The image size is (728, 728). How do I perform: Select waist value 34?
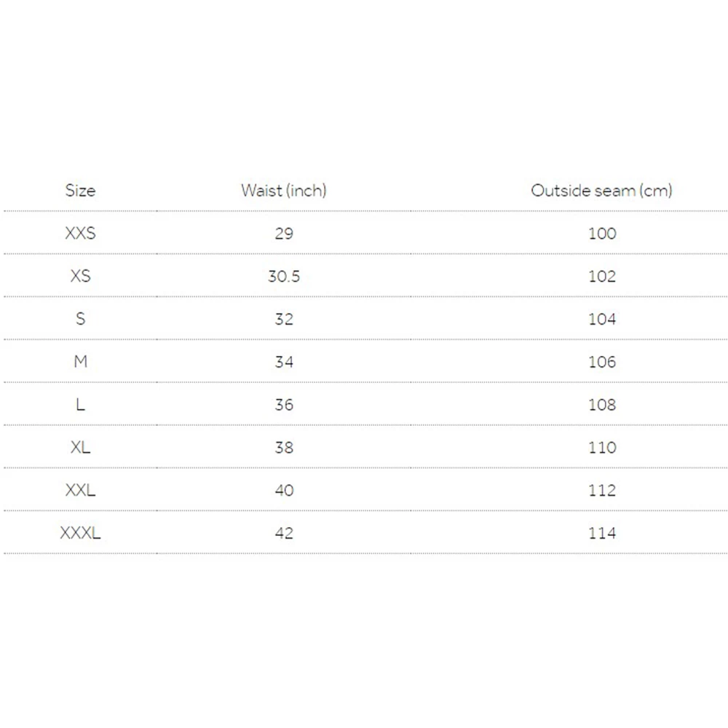[x=284, y=362]
